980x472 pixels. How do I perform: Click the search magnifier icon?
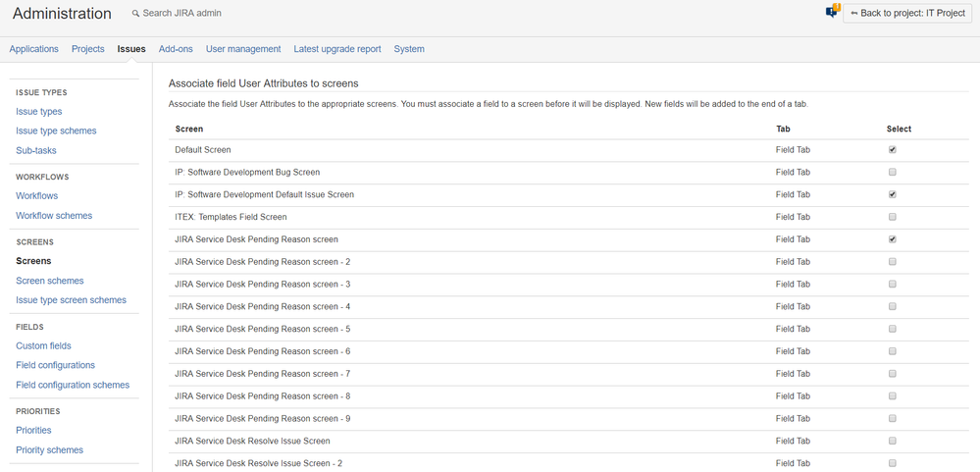click(x=135, y=13)
